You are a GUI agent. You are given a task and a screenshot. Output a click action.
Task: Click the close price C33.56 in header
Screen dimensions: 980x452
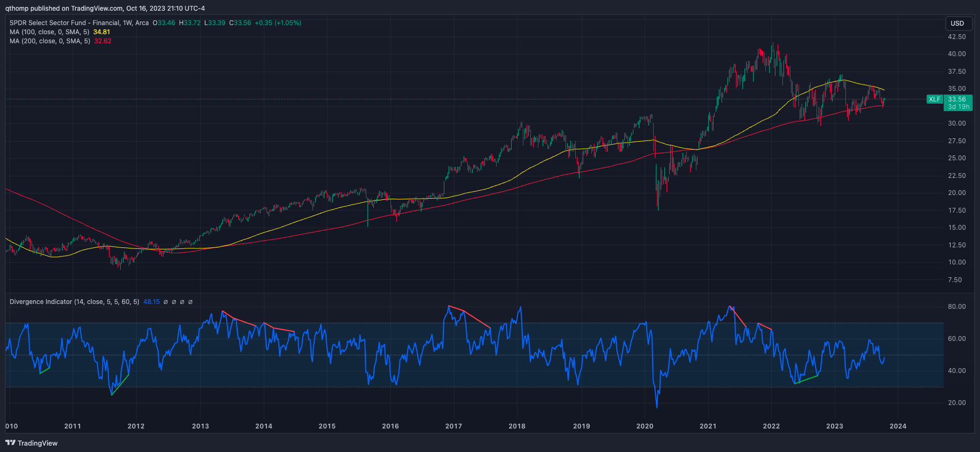[240, 23]
